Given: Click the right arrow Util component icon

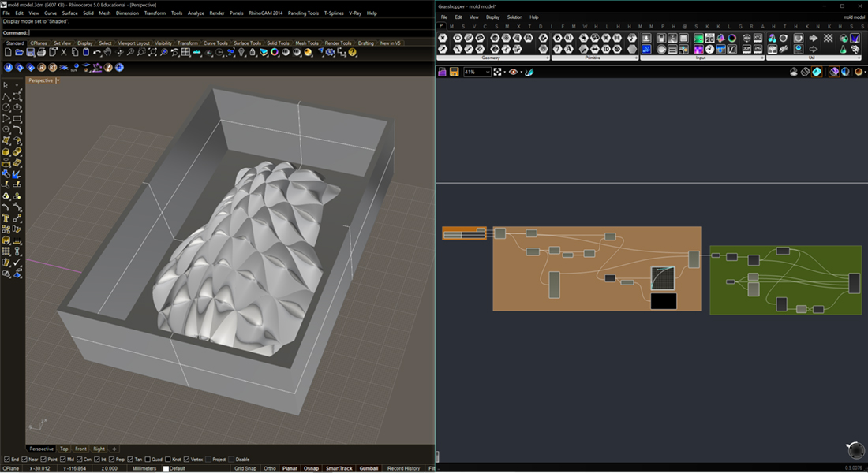Looking at the screenshot, I should click(x=814, y=38).
